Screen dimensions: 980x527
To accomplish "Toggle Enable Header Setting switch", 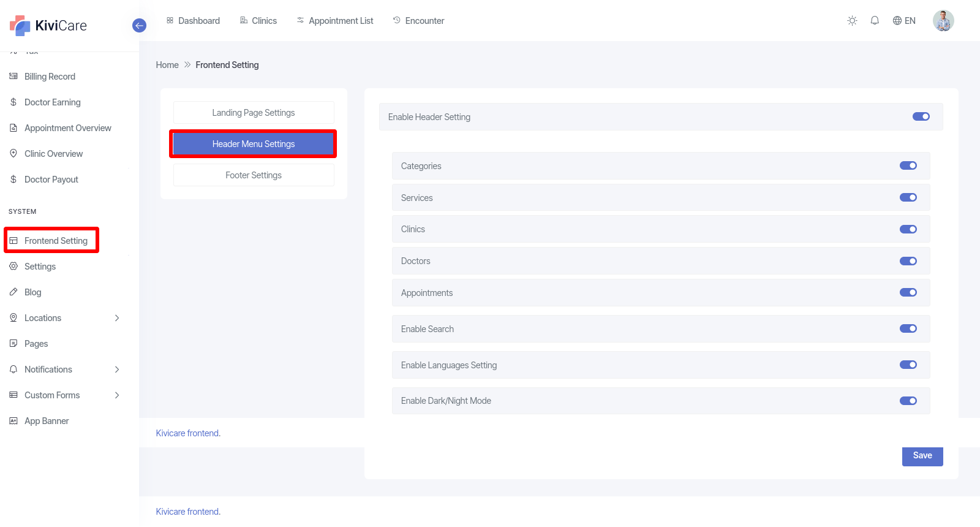I will click(921, 116).
